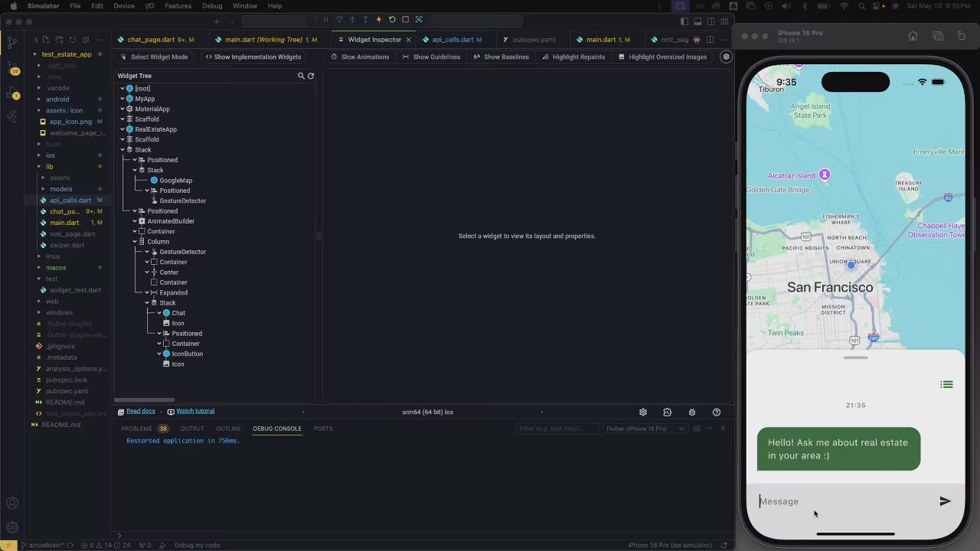Open Manage gear in activity bar
This screenshot has width=980, height=551.
tap(12, 527)
